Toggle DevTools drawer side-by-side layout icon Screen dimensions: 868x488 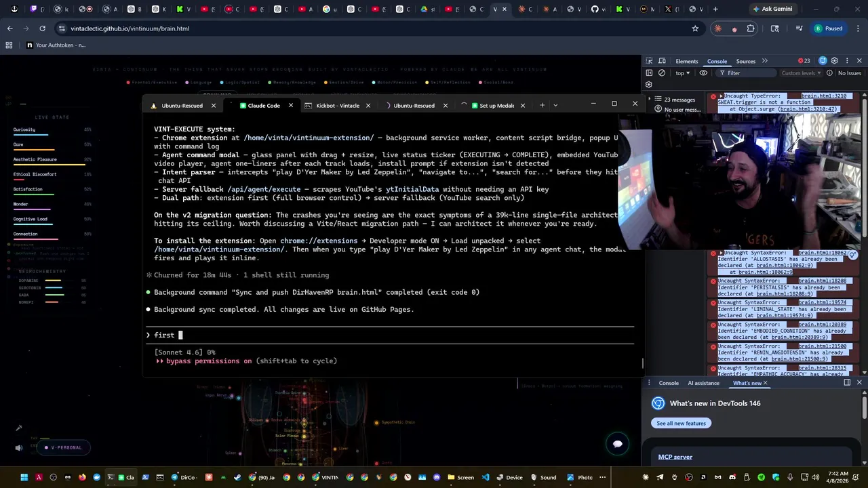click(847, 383)
